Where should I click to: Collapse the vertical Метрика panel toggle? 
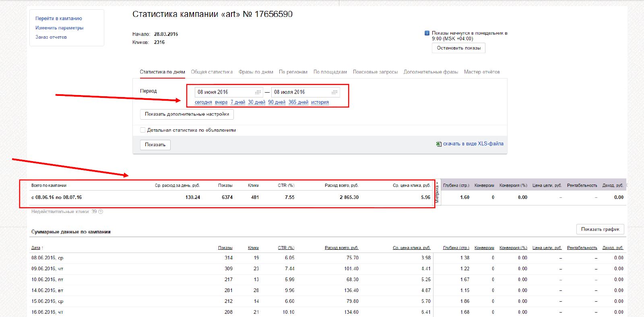[438, 192]
